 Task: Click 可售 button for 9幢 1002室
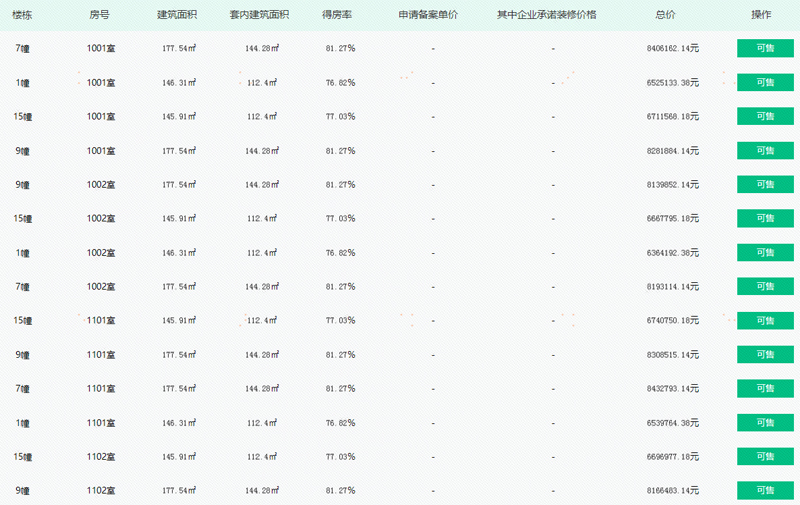[765, 185]
